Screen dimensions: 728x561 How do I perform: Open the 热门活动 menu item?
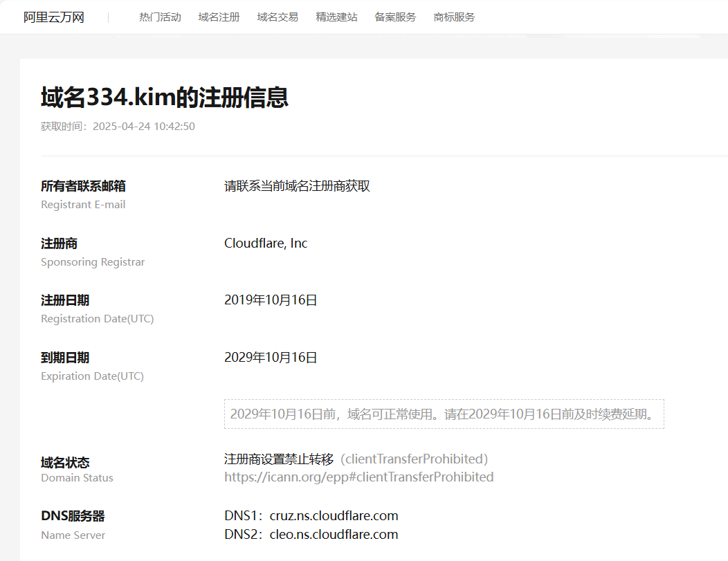coord(160,17)
